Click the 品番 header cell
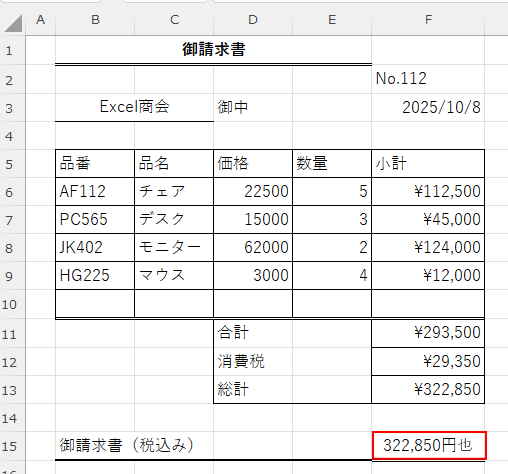The height and width of the screenshot is (474, 508). pyautogui.click(x=95, y=164)
